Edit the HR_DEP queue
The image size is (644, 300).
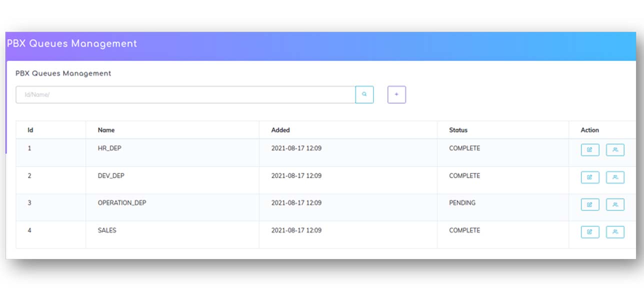point(589,150)
